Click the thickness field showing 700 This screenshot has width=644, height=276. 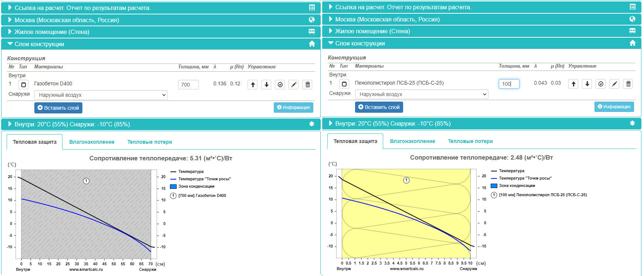[188, 85]
